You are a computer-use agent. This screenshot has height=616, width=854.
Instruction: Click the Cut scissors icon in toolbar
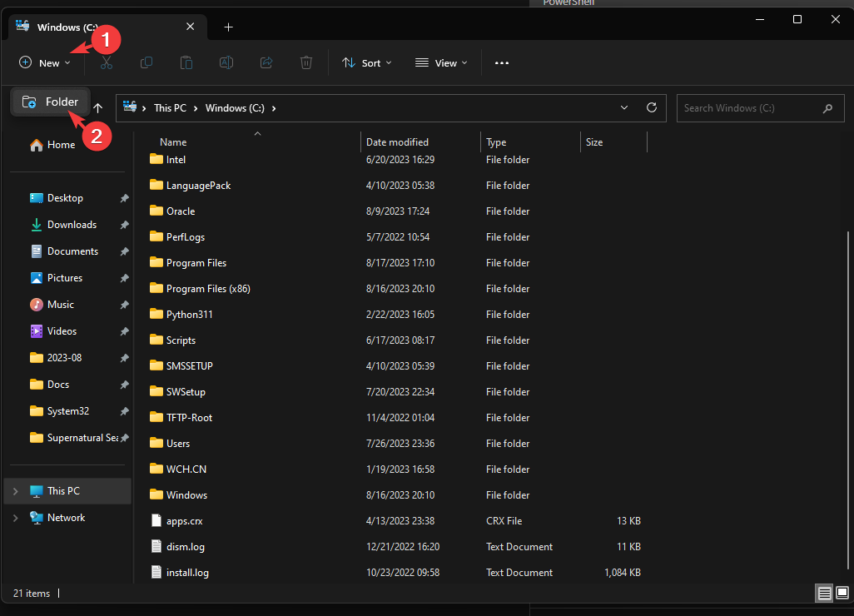107,62
